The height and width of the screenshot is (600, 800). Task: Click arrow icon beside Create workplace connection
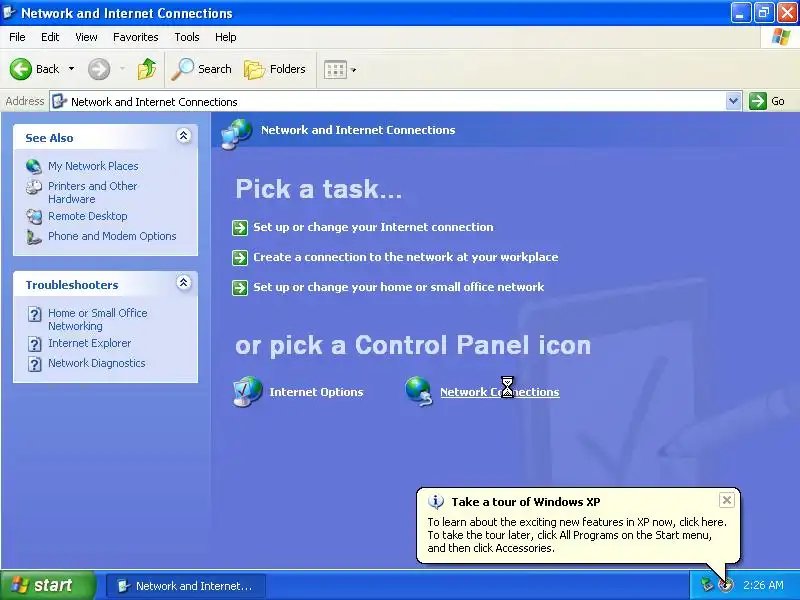click(x=240, y=258)
